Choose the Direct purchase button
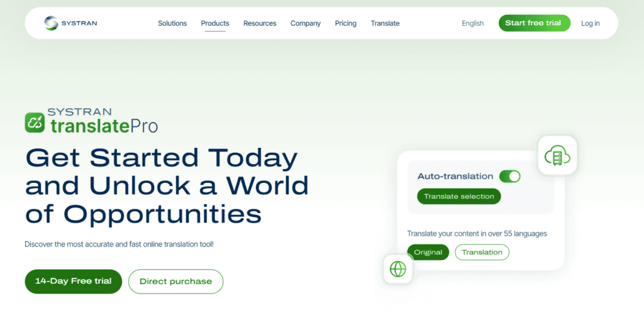 pyautogui.click(x=175, y=282)
